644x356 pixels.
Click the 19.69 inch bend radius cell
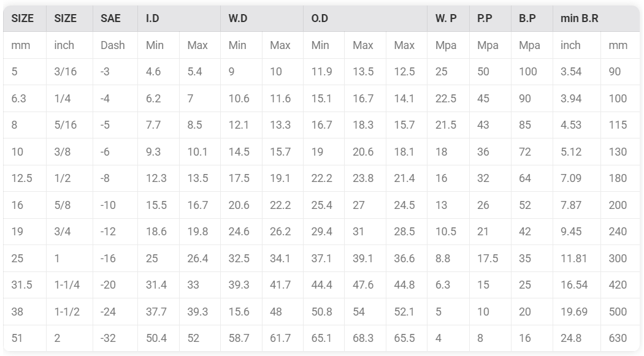577,312
